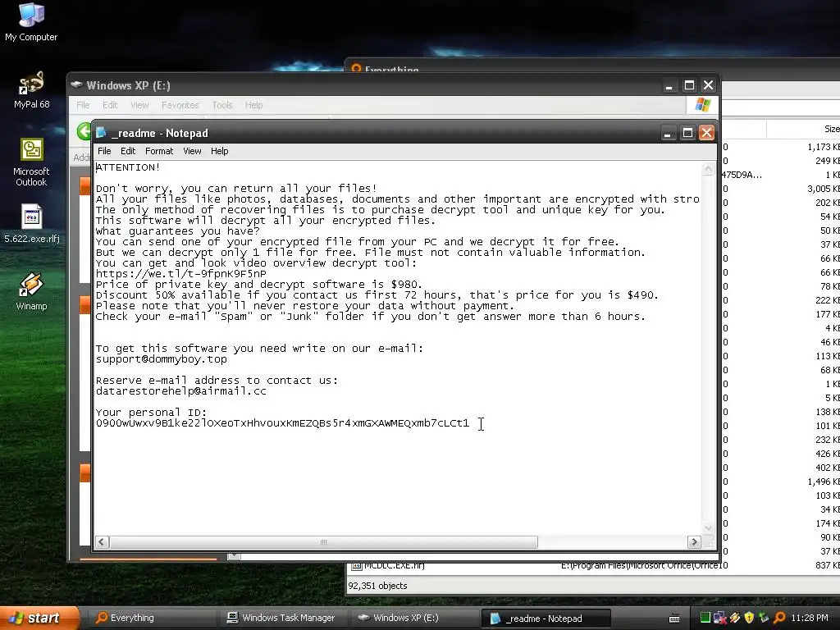This screenshot has height=630, width=840.
Task: Click the Everything search tray icon
Action: pos(779,618)
